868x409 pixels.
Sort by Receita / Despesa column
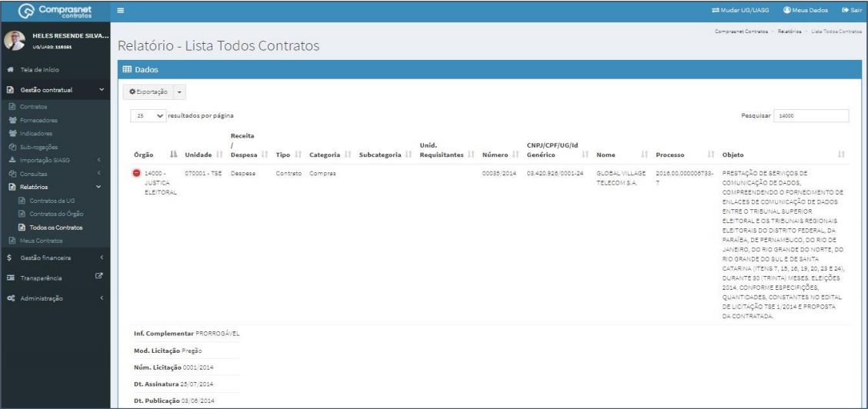[x=249, y=145]
